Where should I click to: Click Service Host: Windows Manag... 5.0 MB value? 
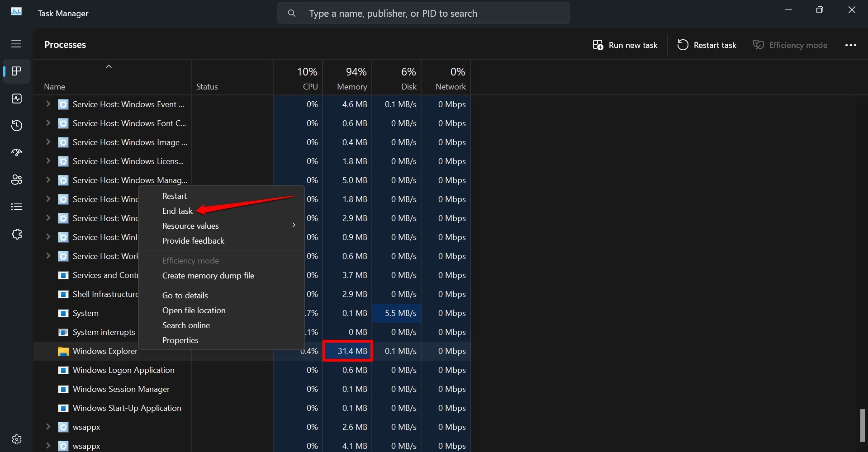(x=355, y=180)
